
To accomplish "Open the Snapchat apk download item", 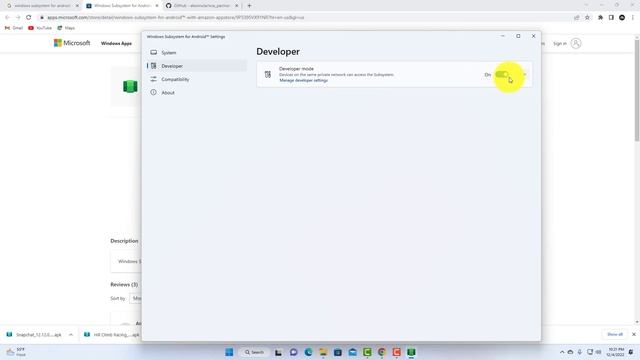I will pos(34,335).
